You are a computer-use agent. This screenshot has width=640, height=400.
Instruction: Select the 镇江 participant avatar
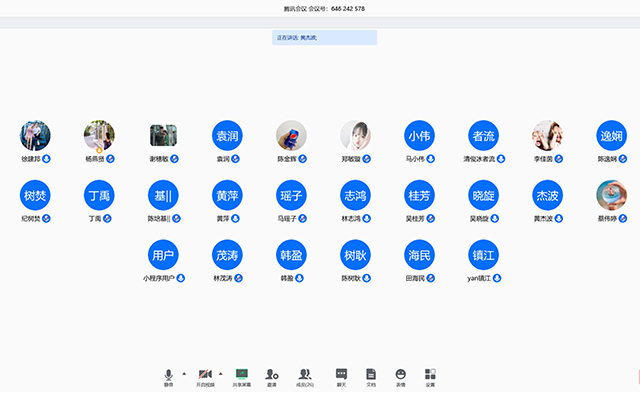pos(484,255)
